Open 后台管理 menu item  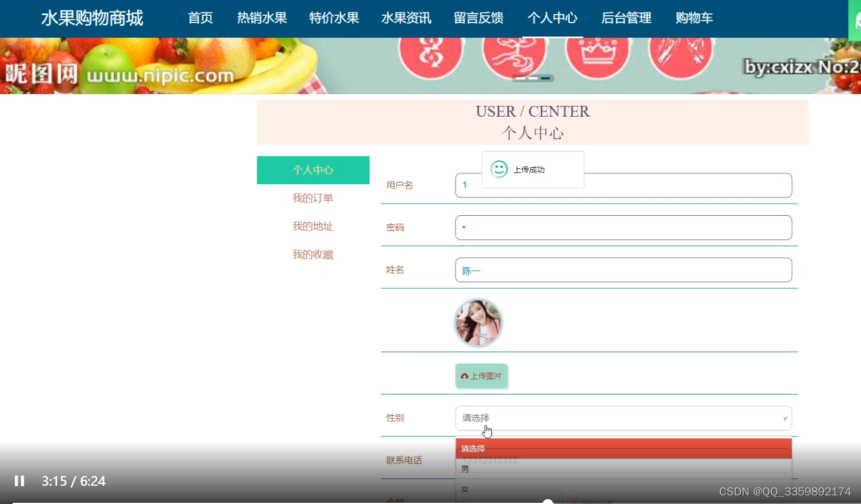626,18
